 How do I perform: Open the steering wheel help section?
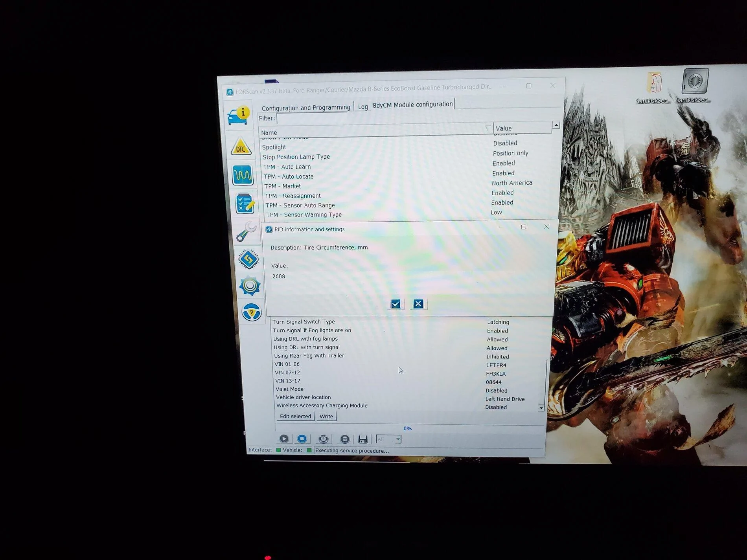(x=252, y=313)
